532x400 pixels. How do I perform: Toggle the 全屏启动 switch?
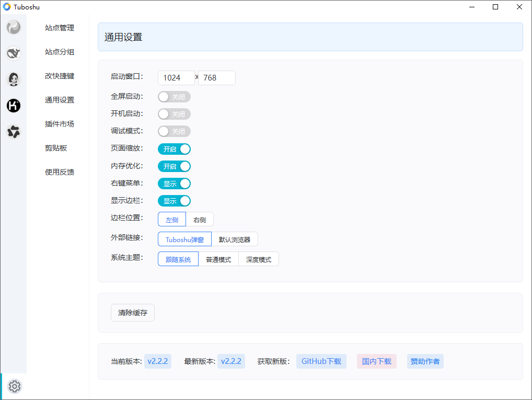coord(174,97)
